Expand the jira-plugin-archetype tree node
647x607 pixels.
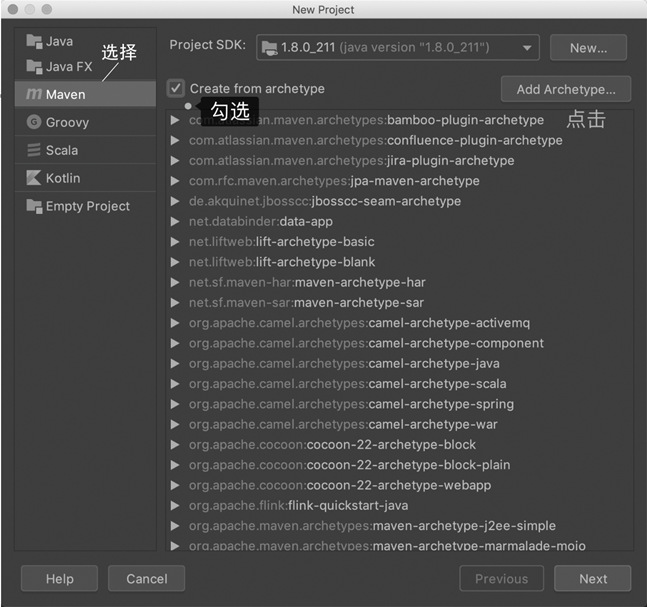(x=176, y=160)
